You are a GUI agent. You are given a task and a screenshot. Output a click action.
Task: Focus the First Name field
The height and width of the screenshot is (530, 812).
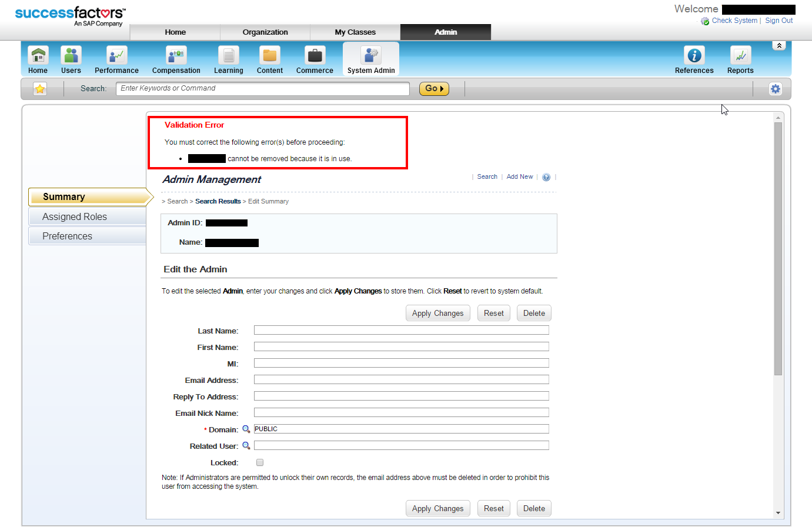point(402,346)
